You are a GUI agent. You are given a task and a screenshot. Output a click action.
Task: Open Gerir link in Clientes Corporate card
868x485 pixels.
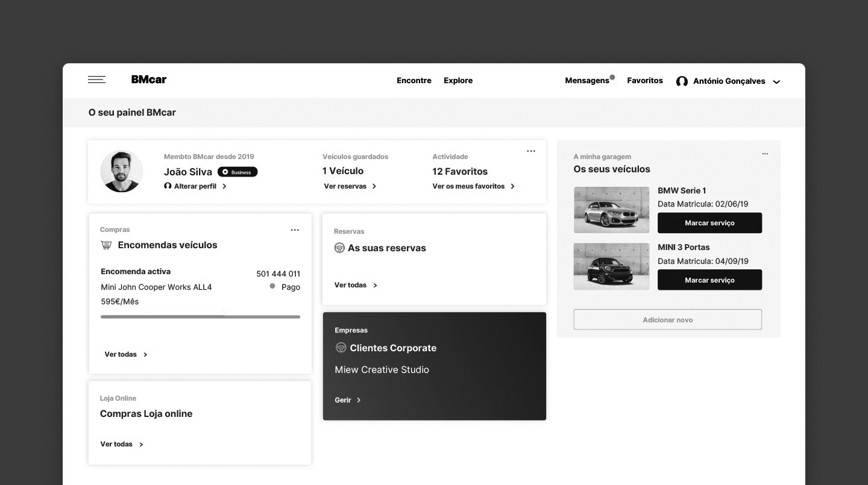point(348,400)
